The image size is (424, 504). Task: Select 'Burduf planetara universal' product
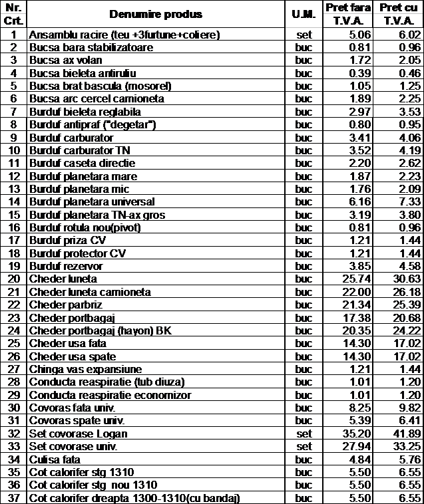(x=156, y=202)
